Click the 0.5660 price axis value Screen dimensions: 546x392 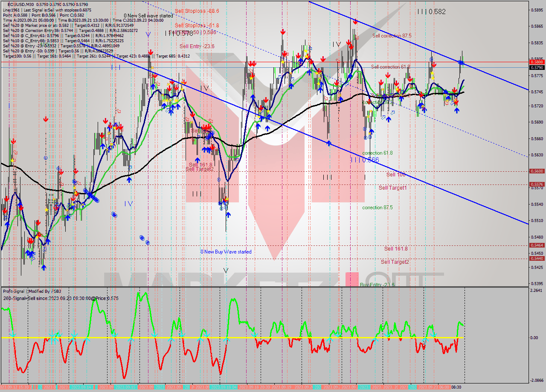[537, 138]
